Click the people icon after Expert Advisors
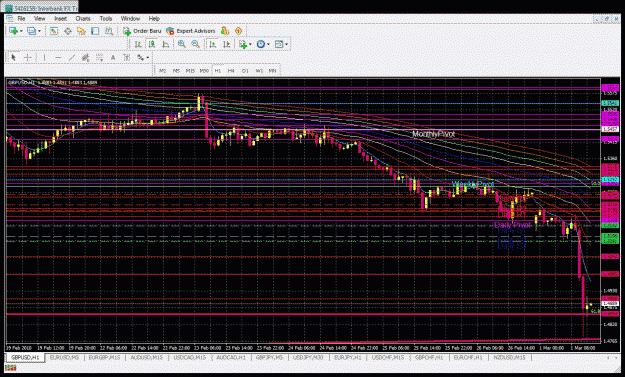Viewport: 625px width, 377px height. [225, 31]
